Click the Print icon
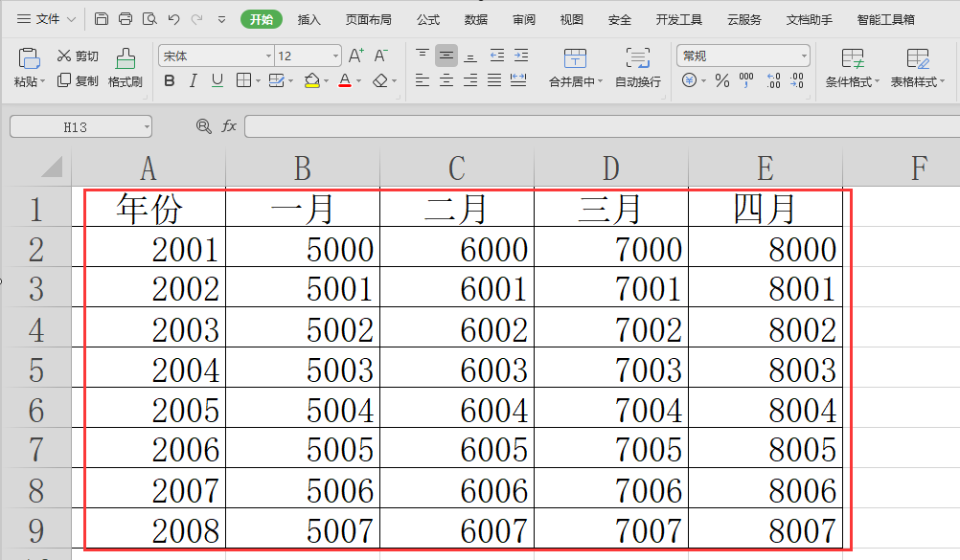 pyautogui.click(x=126, y=19)
